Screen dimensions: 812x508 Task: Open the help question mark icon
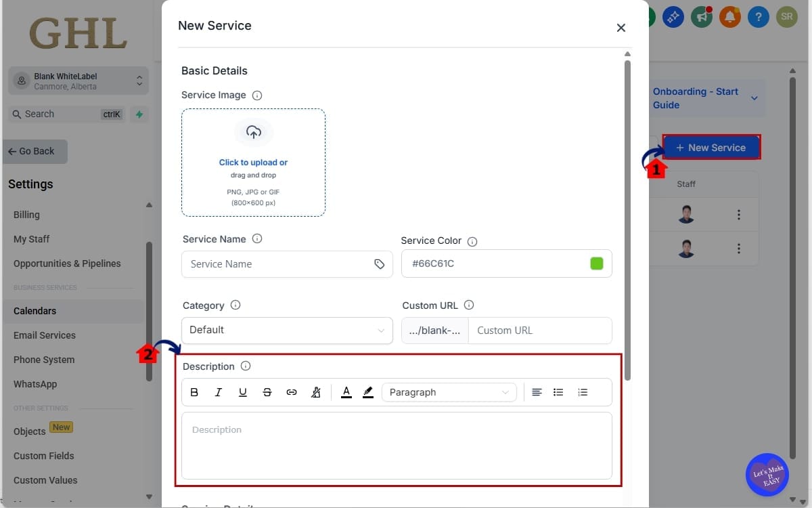point(758,17)
